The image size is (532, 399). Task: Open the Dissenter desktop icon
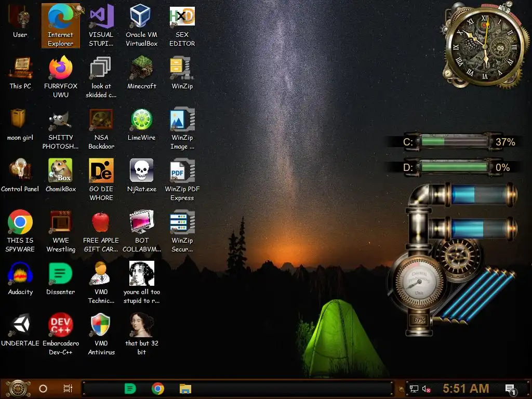coord(61,279)
